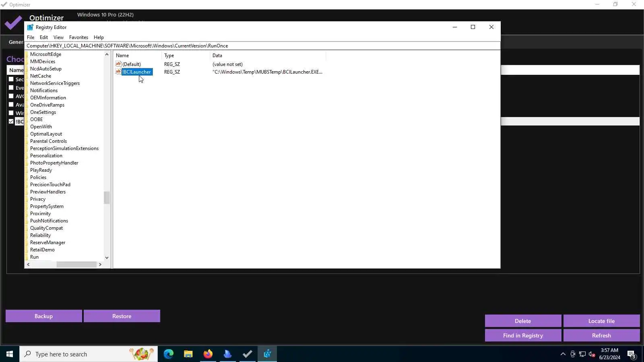
Task: Click the Meet Now tray icon
Action: tap(573, 354)
